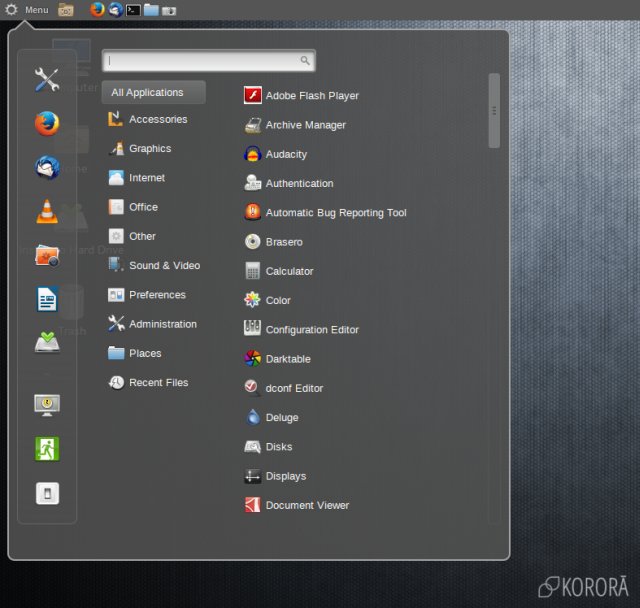Open Calculator from the application list
The height and width of the screenshot is (608, 640).
tap(289, 271)
